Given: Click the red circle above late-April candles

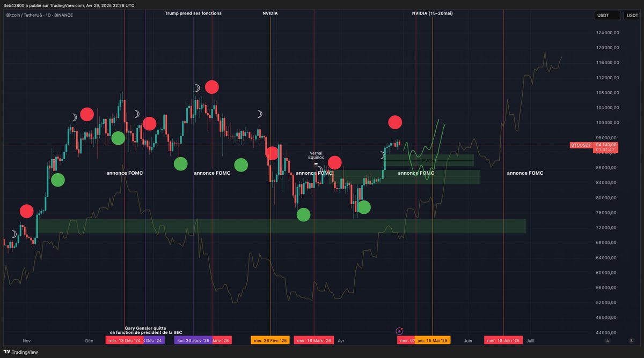Looking at the screenshot, I should 395,122.
